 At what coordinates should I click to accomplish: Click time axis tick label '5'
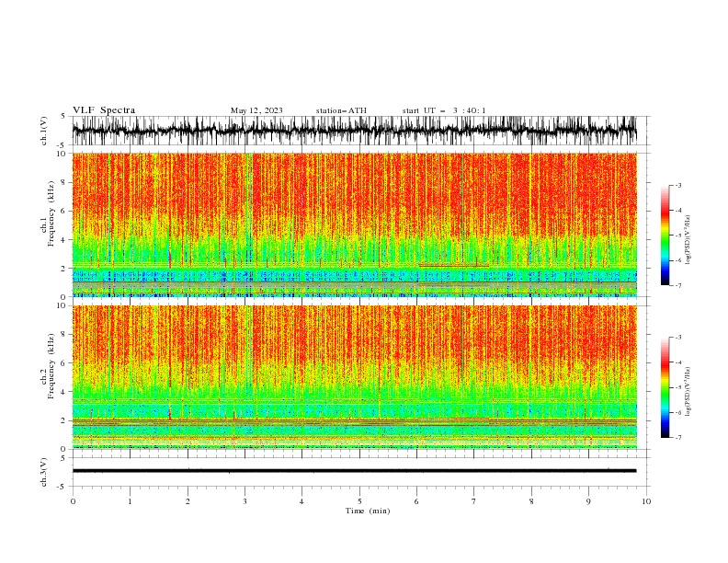[x=359, y=501]
